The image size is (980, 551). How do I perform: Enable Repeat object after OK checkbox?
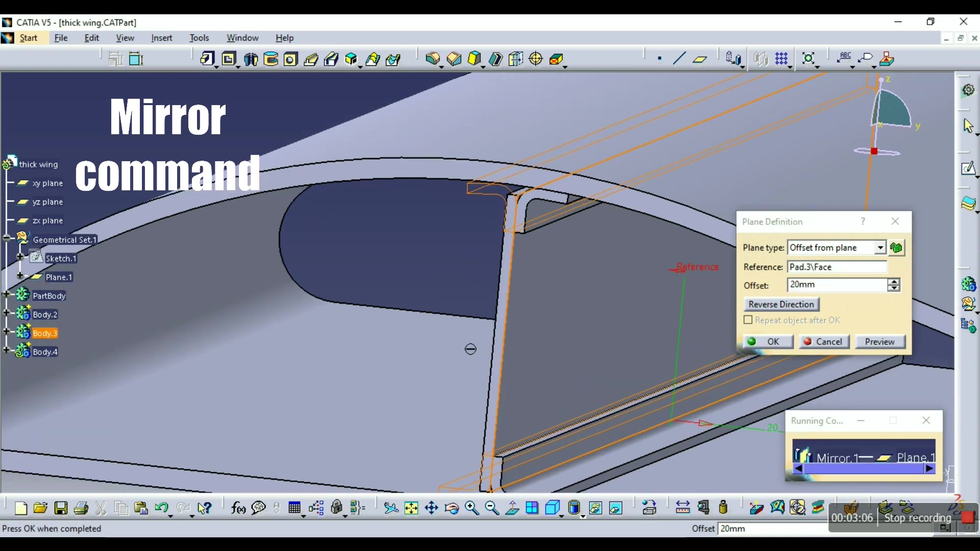coord(748,319)
